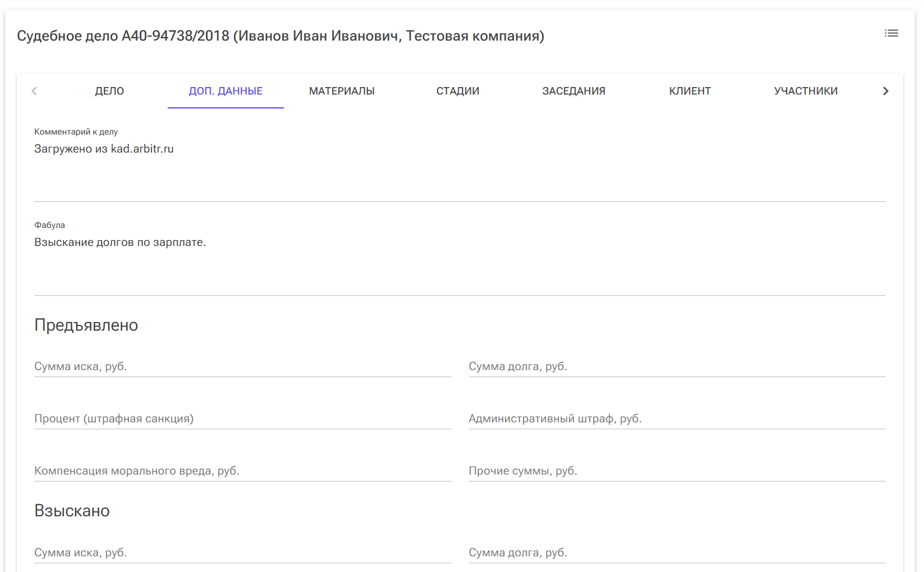Focus Сумма долга field under Предъявлено
The height and width of the screenshot is (572, 924).
[677, 367]
